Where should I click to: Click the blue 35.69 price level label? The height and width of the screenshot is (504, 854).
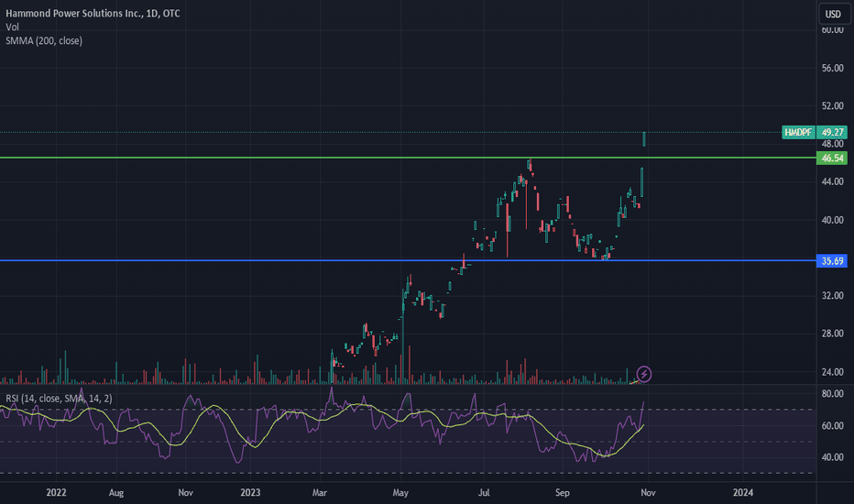(x=832, y=261)
